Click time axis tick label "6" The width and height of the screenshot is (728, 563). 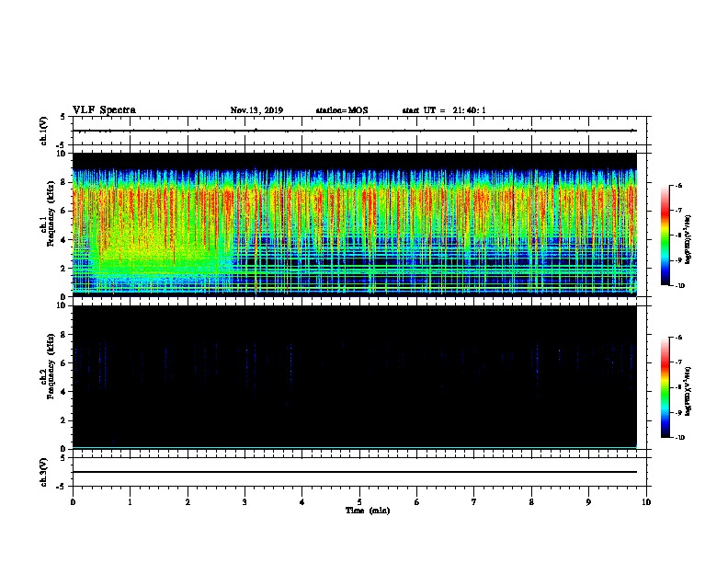(x=416, y=502)
